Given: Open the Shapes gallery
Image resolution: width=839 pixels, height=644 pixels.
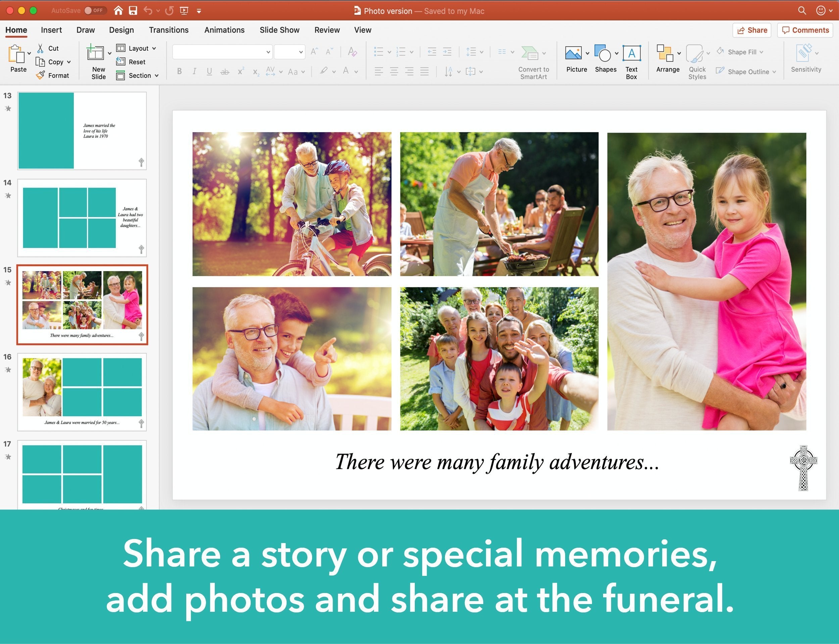Looking at the screenshot, I should point(604,59).
